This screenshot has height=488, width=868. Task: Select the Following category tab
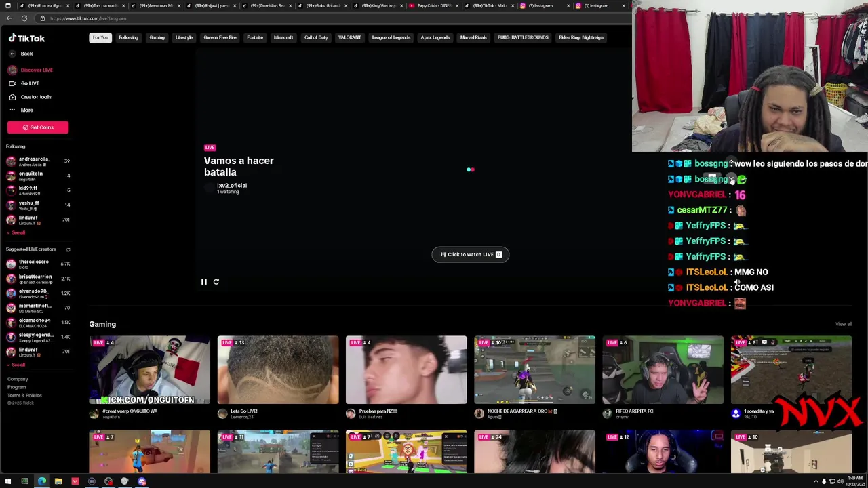128,37
